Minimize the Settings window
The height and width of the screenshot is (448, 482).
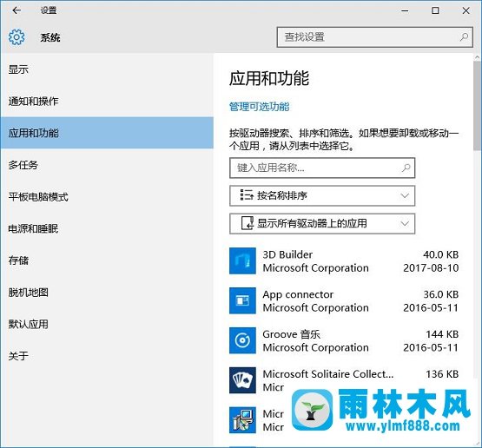click(405, 10)
